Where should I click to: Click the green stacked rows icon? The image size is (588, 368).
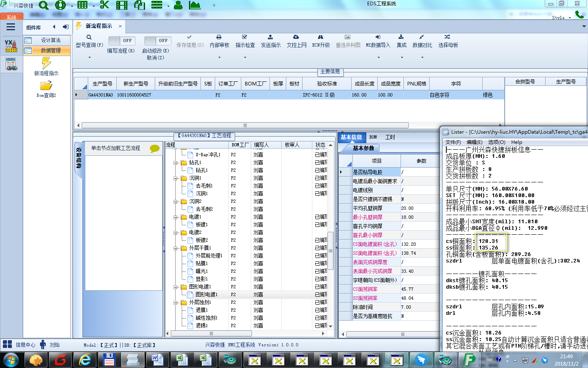pyautogui.click(x=157, y=5)
